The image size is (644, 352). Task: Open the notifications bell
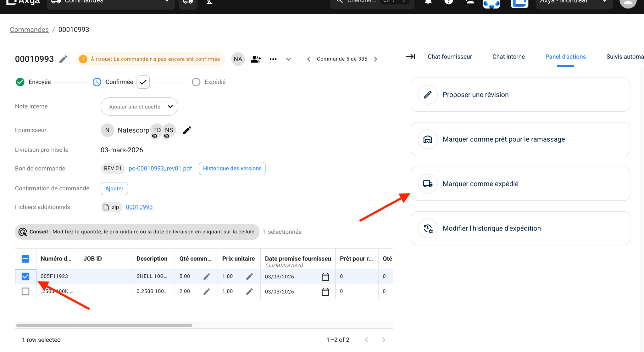428,2
